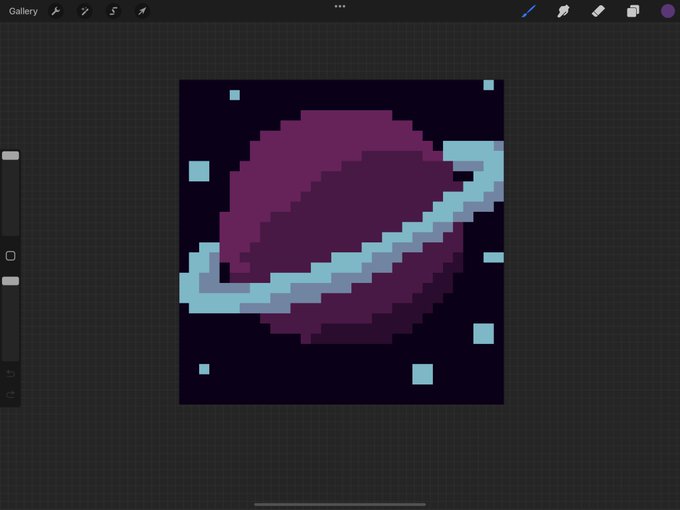The width and height of the screenshot is (680, 510).
Task: Tap the three-dot options at top center
Action: click(340, 7)
